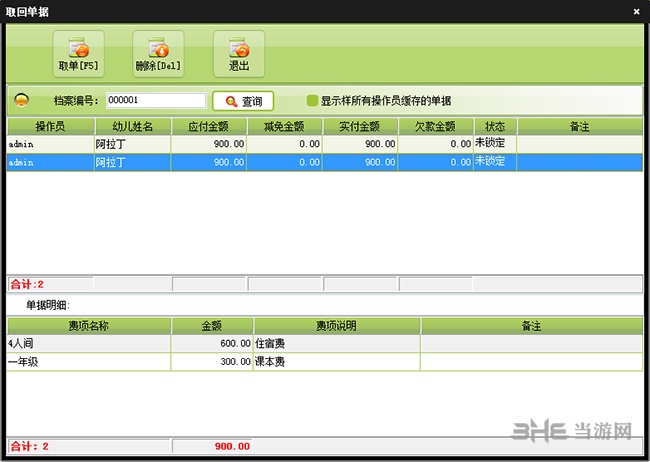This screenshot has width=650, height=462.
Task: Click 未锁定 status in first row
Action: [490, 143]
